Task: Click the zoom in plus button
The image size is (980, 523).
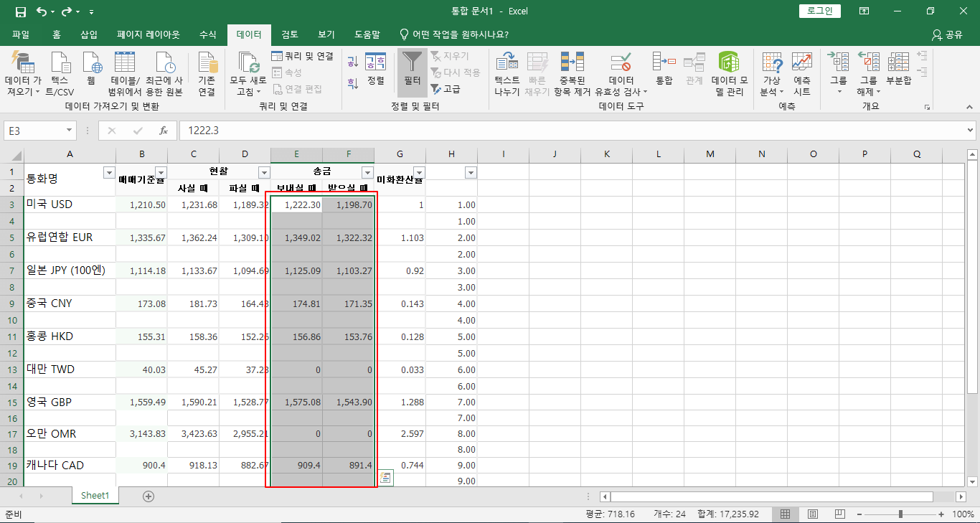Action: point(941,514)
